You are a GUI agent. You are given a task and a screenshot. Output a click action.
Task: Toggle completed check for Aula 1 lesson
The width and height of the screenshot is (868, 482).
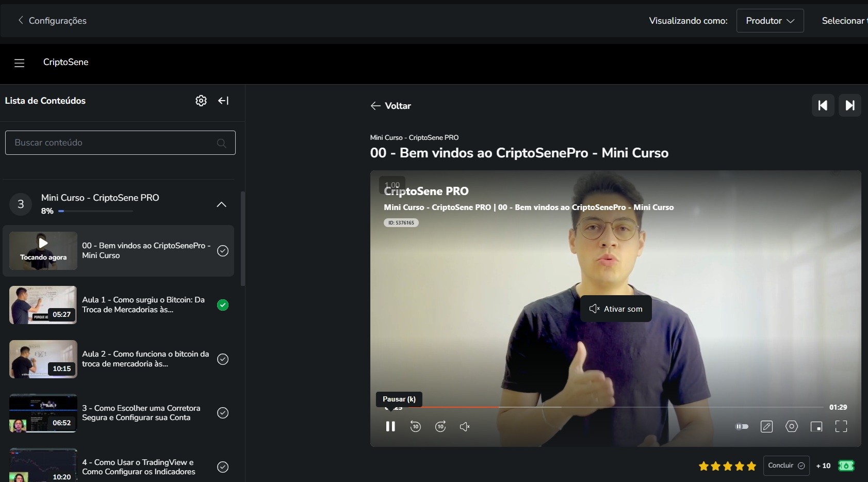click(223, 305)
